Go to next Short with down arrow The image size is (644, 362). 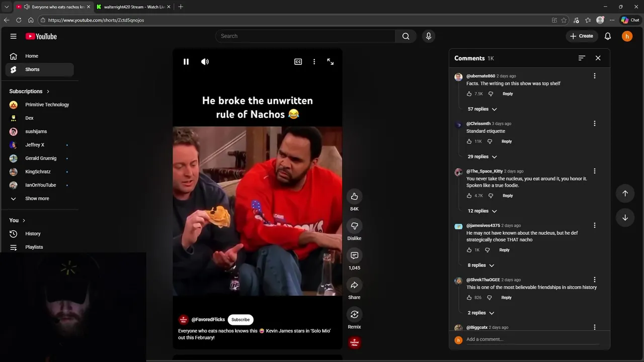point(625,217)
